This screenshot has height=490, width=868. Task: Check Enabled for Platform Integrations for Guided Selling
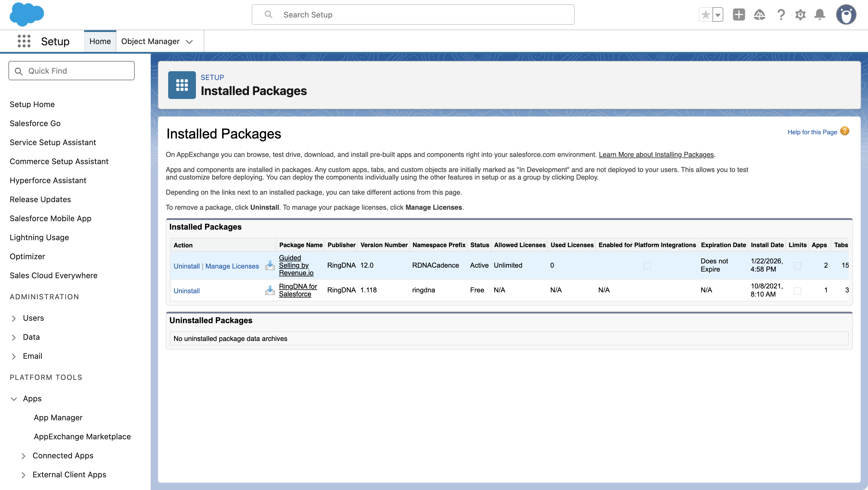coord(648,266)
